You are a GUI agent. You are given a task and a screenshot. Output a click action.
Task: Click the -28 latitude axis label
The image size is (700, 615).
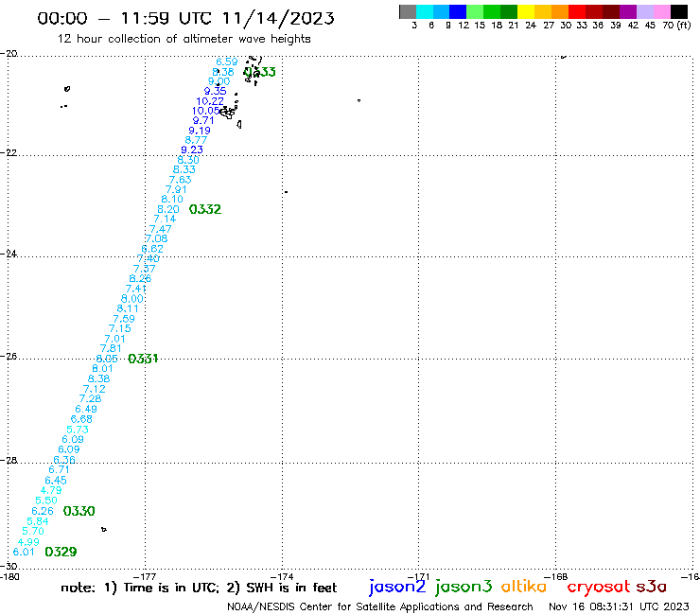(9, 460)
